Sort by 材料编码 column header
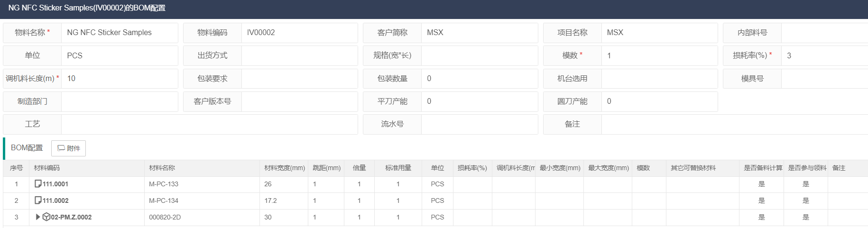The image size is (868, 228). click(47, 168)
